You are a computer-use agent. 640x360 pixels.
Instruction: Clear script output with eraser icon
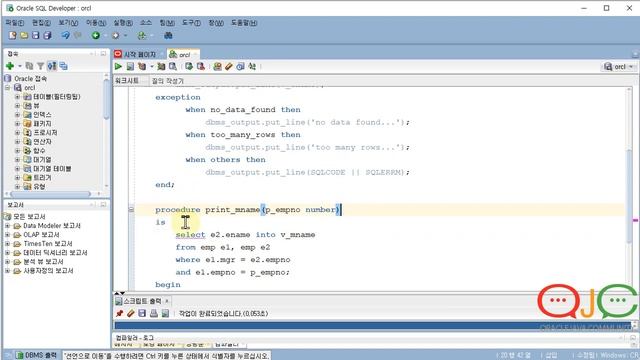(131, 313)
